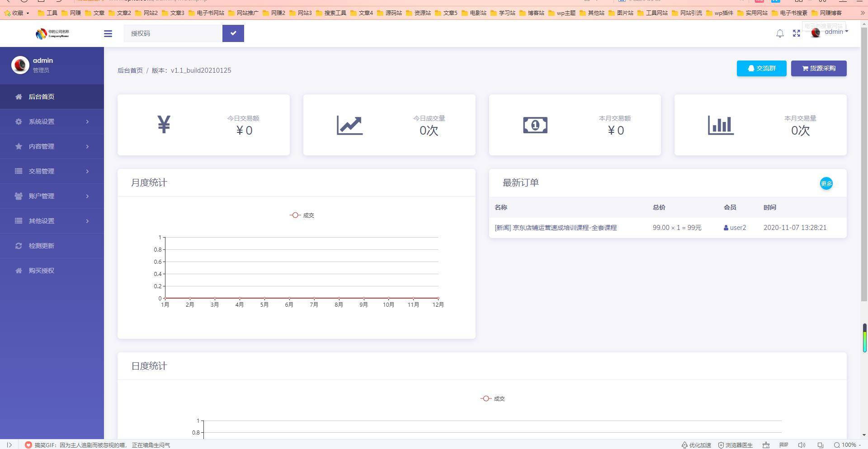Open the wp主题 bookmark folder

[x=562, y=13]
